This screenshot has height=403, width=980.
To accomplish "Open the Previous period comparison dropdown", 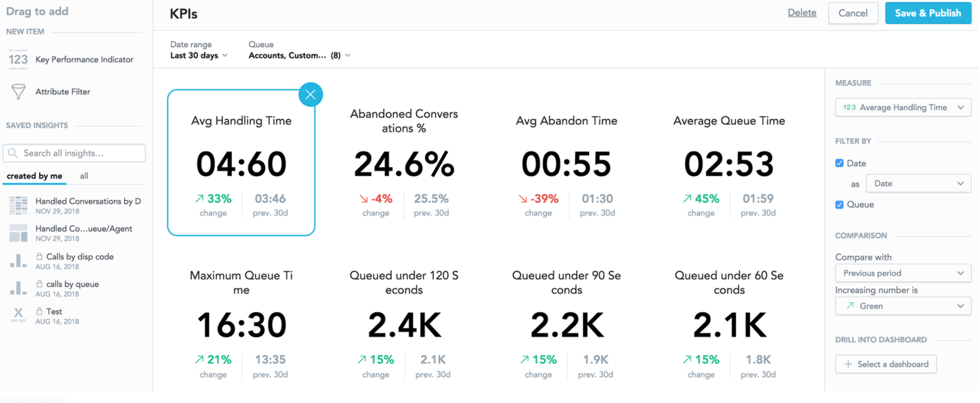I will click(902, 273).
